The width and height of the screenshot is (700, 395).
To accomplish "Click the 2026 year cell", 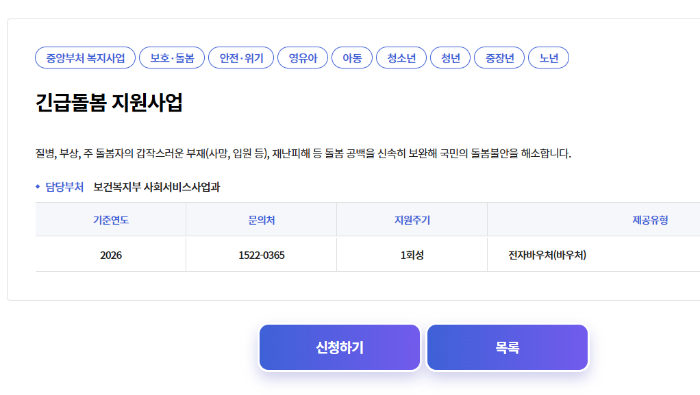I will tap(111, 255).
